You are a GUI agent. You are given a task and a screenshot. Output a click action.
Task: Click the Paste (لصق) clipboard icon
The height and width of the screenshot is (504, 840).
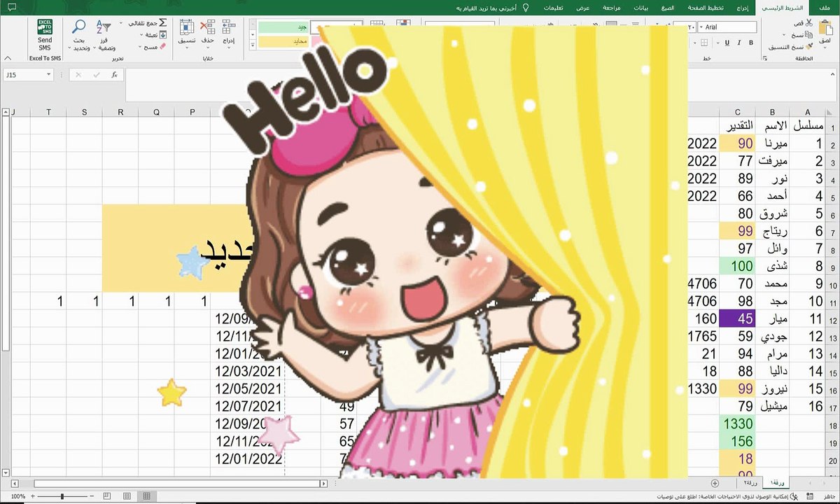[x=826, y=27]
